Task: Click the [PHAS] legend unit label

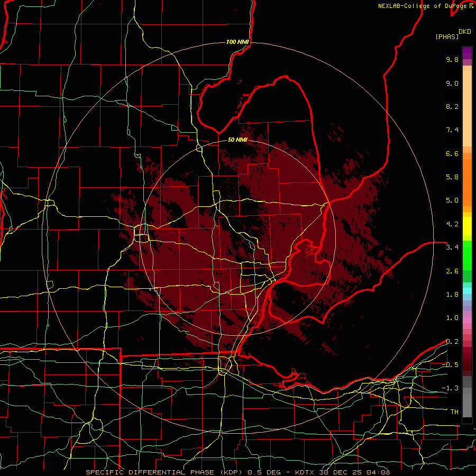Action: pos(447,36)
